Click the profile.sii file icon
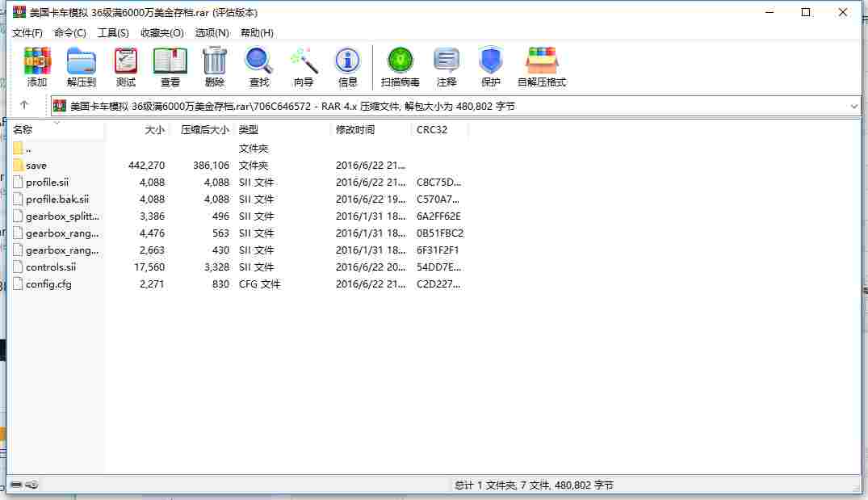Image resolution: width=868 pixels, height=500 pixels. [x=18, y=183]
